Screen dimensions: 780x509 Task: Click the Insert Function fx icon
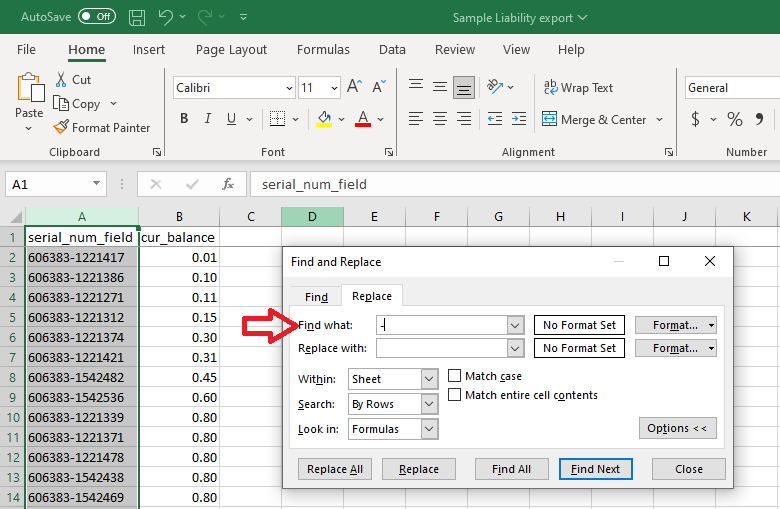coord(228,185)
